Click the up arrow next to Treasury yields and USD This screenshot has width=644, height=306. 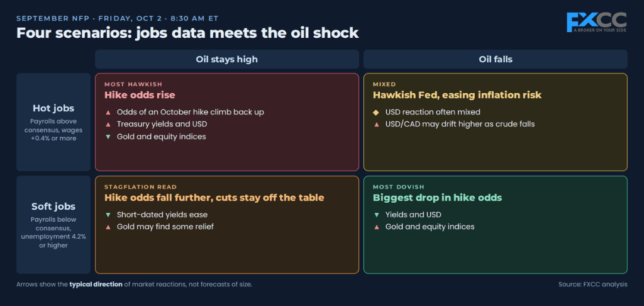108,124
